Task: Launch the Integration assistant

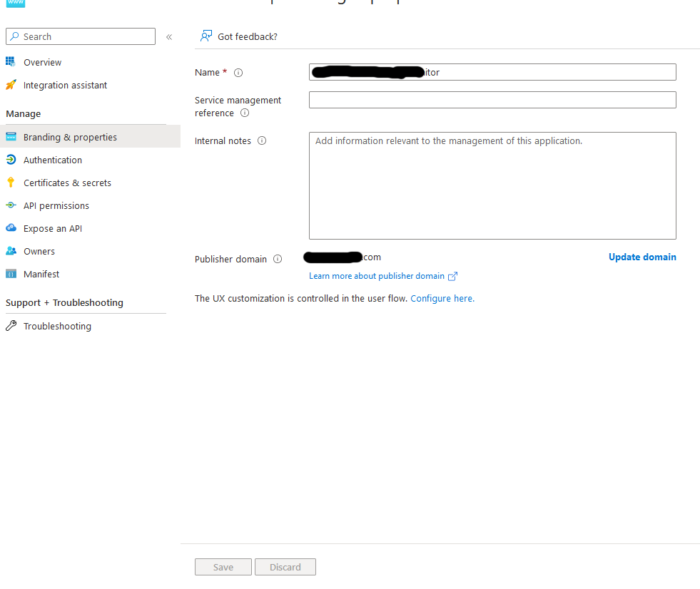Action: pyautogui.click(x=65, y=85)
